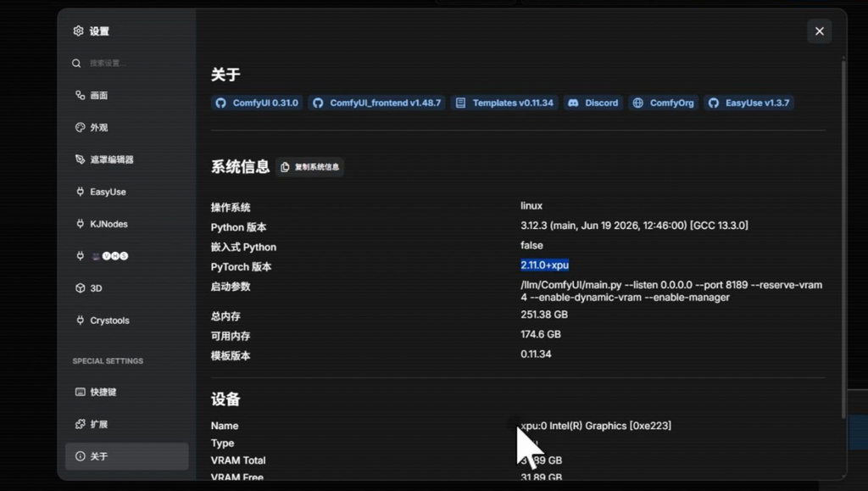Click the VRAM Total label
Viewport: 868px width, 491px height.
(238, 460)
